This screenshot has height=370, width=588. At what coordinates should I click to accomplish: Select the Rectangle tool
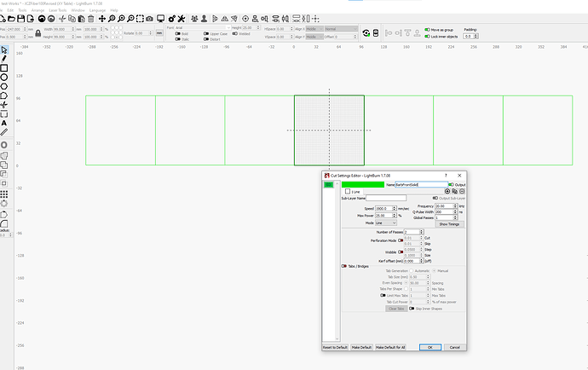click(x=4, y=68)
